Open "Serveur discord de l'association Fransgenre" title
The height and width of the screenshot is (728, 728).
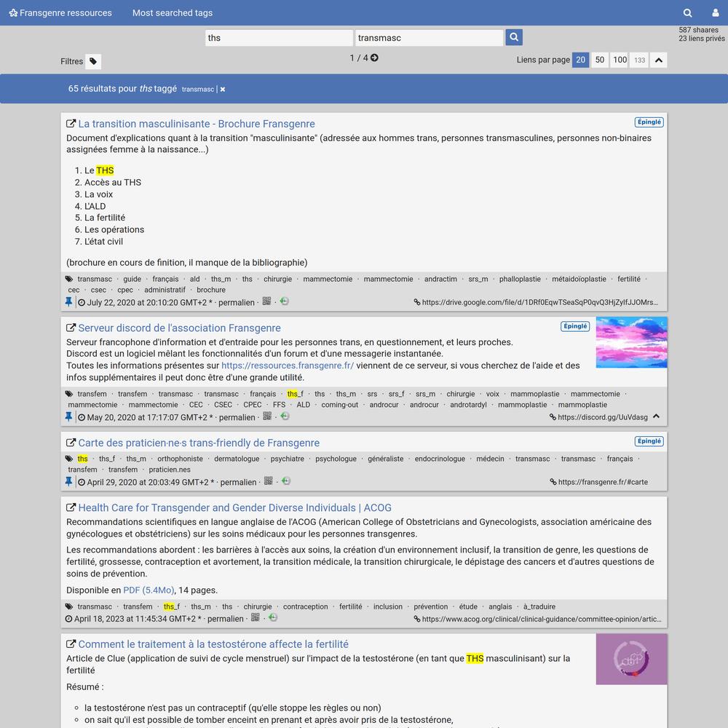coord(179,328)
